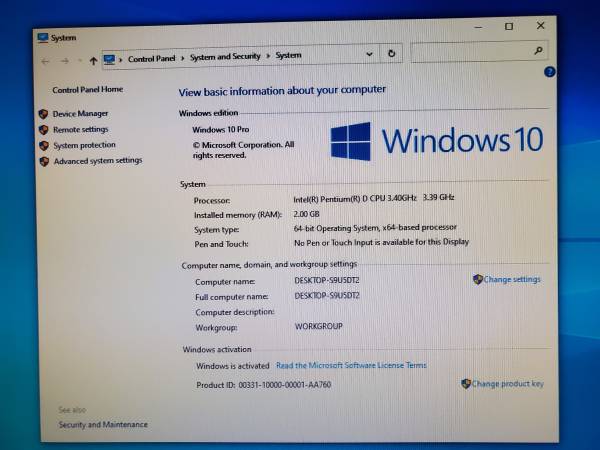Click the shield icon next to Remote settings
The height and width of the screenshot is (450, 600).
[x=43, y=129]
